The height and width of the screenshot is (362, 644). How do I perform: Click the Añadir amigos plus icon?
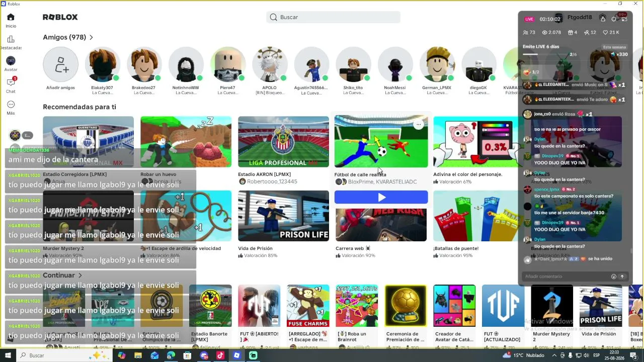(x=60, y=64)
